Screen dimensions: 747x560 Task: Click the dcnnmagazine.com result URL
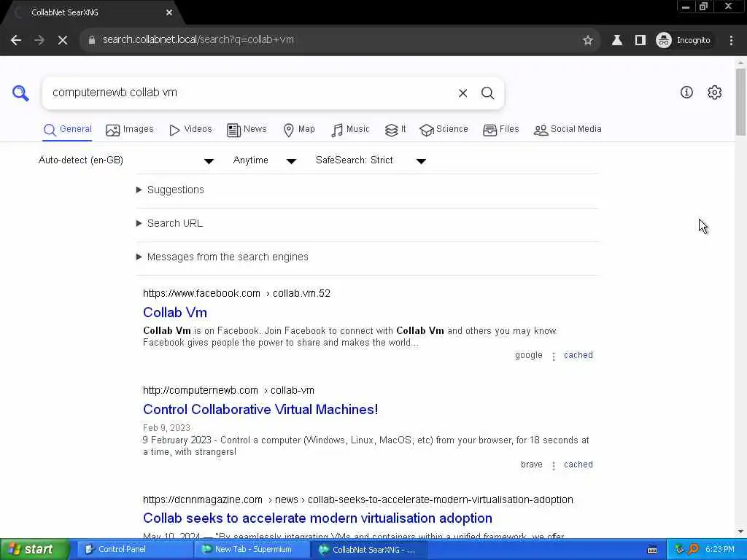357,500
